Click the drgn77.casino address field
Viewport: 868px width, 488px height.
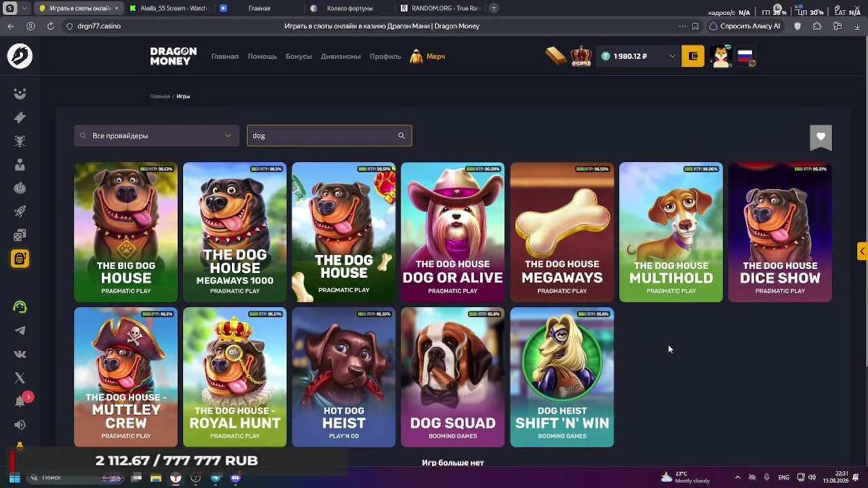pos(99,26)
